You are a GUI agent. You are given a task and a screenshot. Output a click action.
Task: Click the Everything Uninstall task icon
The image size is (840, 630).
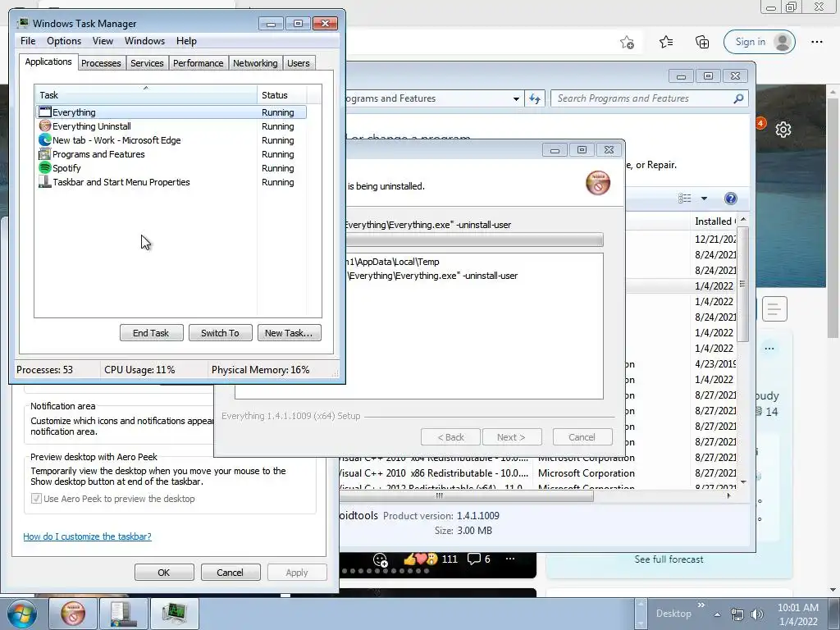[x=45, y=126]
